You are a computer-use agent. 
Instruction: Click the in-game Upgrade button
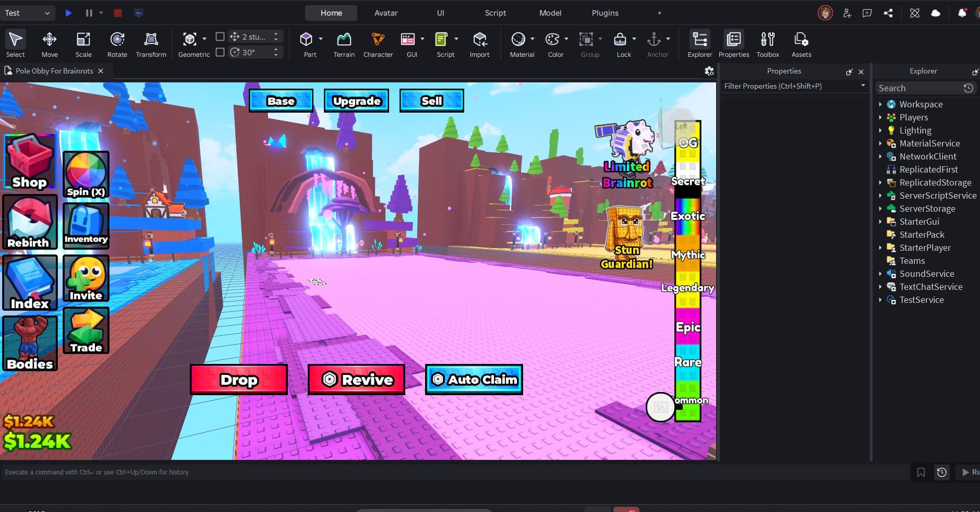coord(357,101)
